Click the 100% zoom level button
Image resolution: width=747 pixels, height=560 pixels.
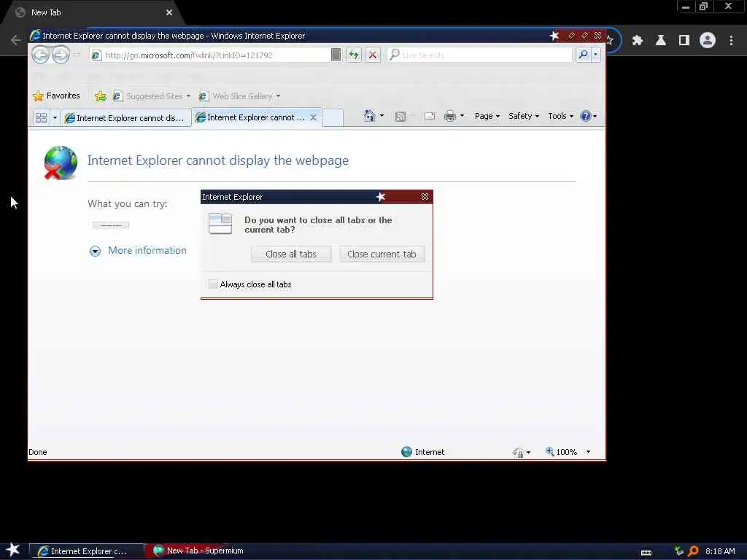pos(561,452)
